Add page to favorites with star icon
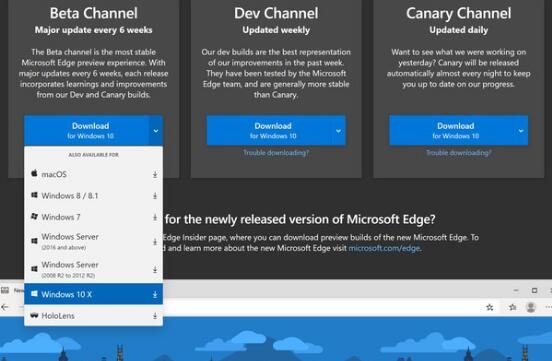552x361 pixels. (490, 307)
